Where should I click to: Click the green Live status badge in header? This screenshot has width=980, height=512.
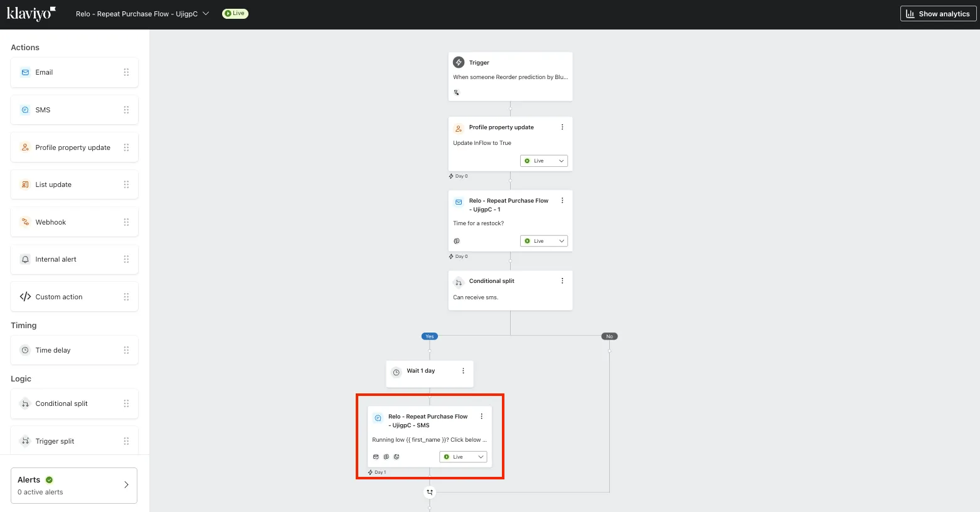235,13
